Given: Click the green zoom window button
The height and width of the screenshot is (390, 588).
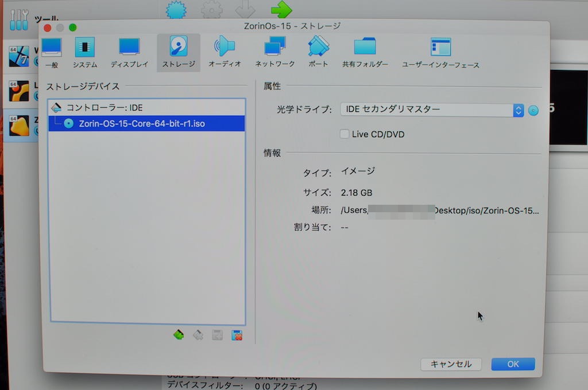Looking at the screenshot, I should point(73,28).
